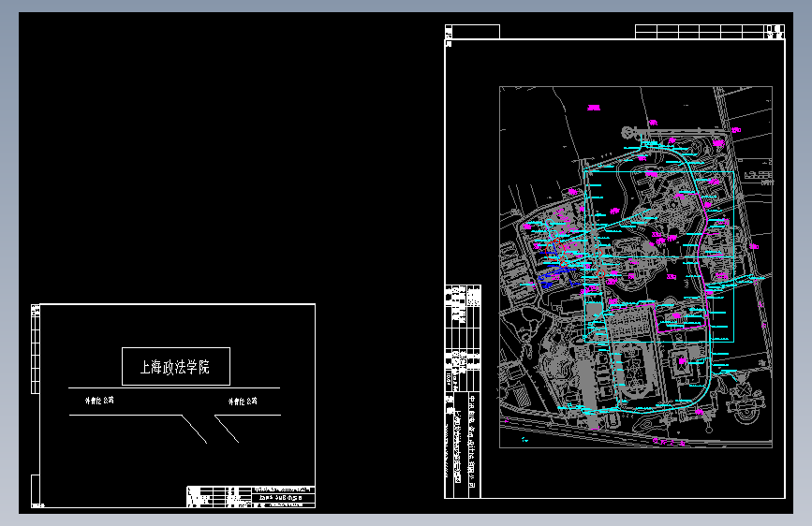Select the 上海政法学院 title text

click(x=175, y=367)
